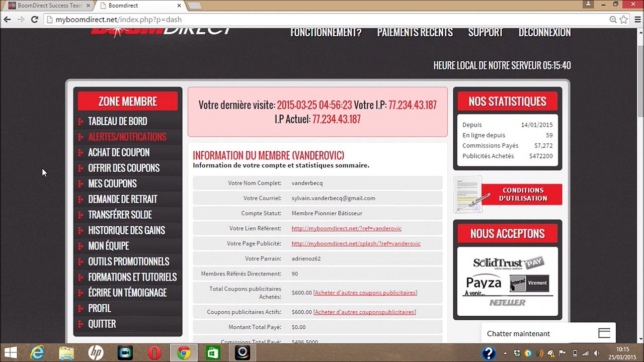The image size is (644, 362).
Task: Go to FORMATIONS ET TUTORIELS
Action: (132, 277)
